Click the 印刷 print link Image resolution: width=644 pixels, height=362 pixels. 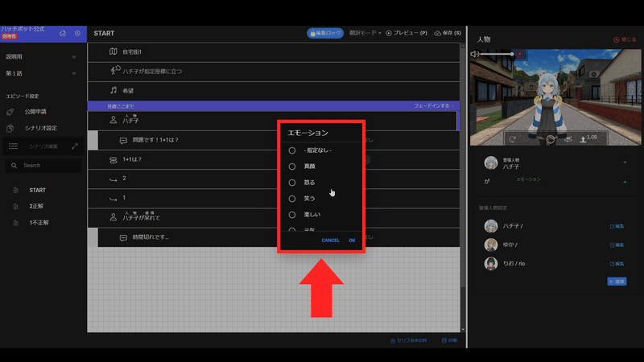click(449, 340)
